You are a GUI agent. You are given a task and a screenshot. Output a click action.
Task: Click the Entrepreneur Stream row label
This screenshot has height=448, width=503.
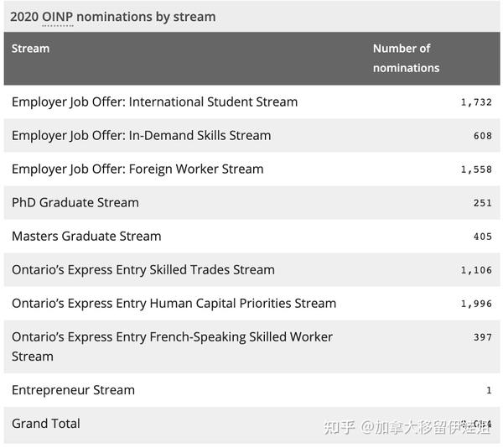pyautogui.click(x=73, y=390)
